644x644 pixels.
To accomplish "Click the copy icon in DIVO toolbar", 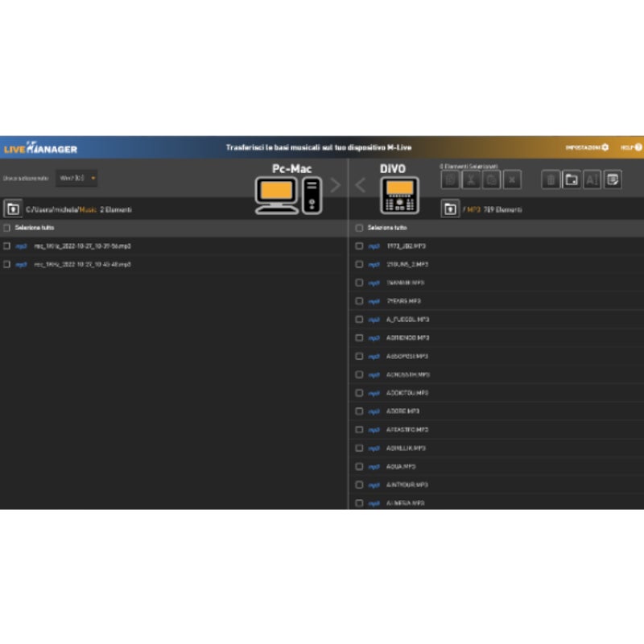I will coord(450,180).
